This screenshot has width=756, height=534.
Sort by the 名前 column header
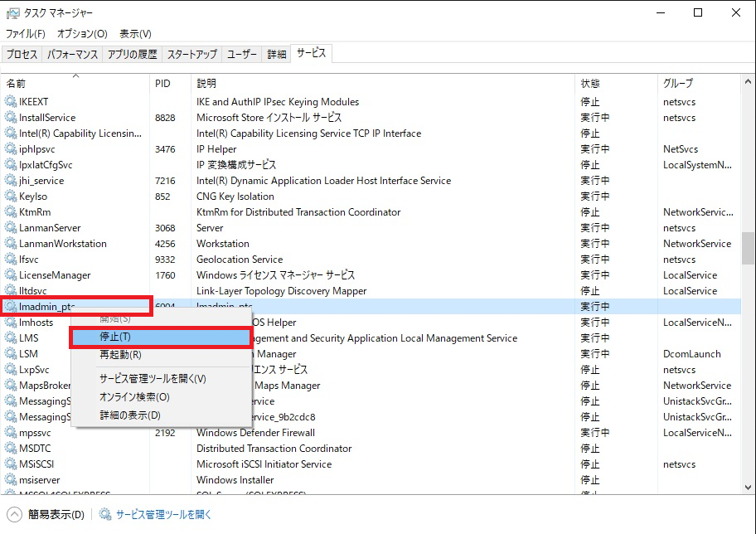pyautogui.click(x=75, y=83)
